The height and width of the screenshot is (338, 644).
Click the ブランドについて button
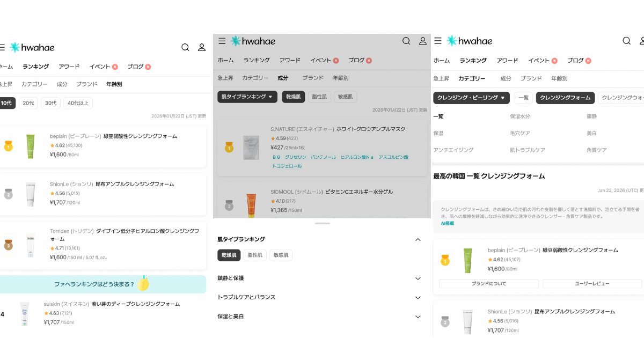point(488,283)
